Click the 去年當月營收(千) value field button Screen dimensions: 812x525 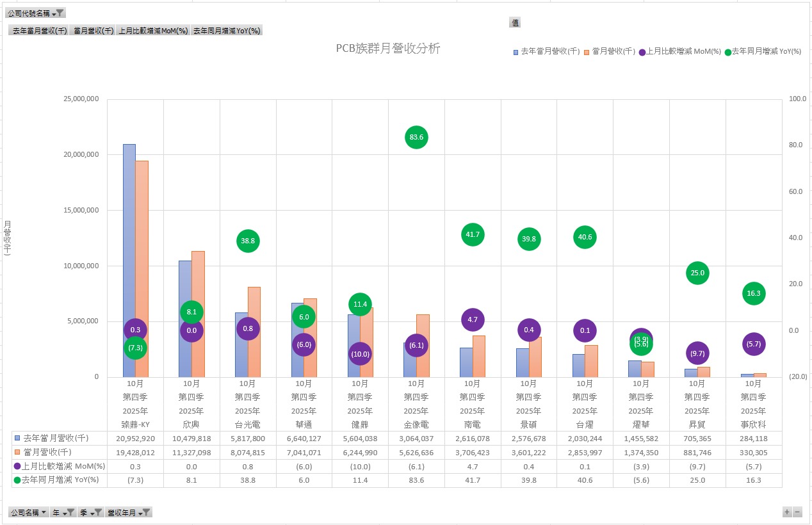pos(40,30)
